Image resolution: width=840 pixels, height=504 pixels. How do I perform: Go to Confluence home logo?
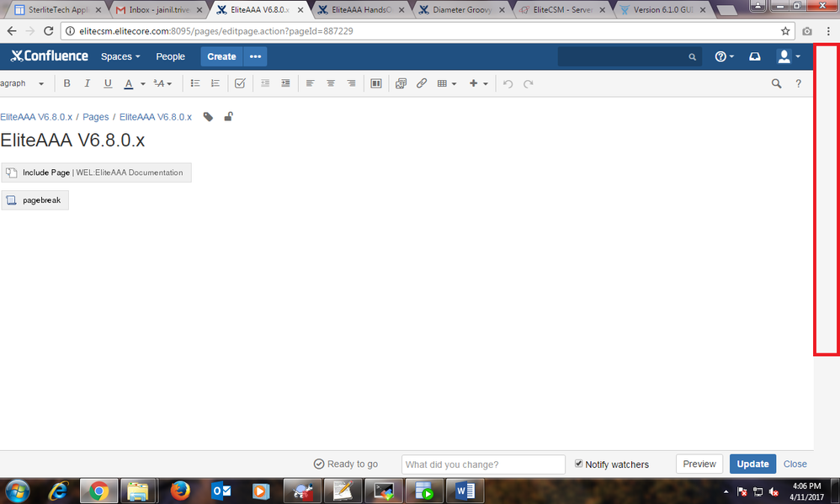pos(50,56)
